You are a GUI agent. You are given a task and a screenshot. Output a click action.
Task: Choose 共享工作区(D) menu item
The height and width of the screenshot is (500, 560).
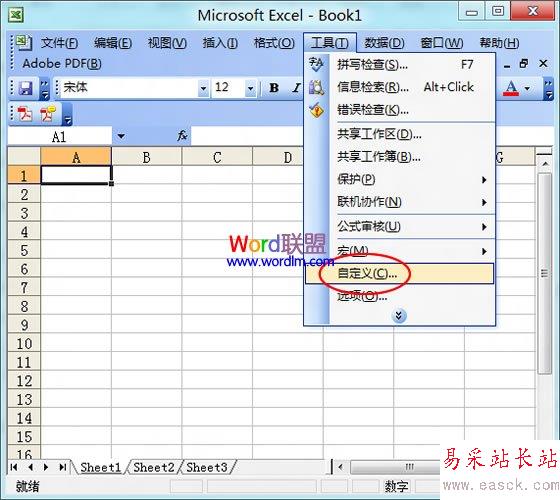(400, 134)
